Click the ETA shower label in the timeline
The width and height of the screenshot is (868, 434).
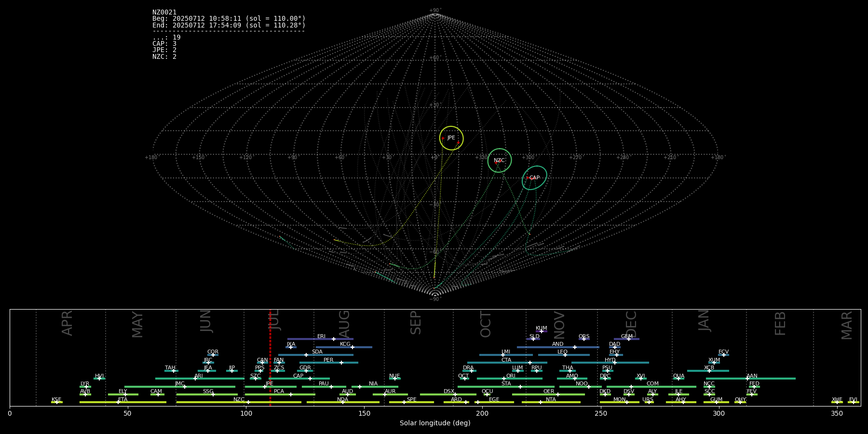[x=123, y=400]
